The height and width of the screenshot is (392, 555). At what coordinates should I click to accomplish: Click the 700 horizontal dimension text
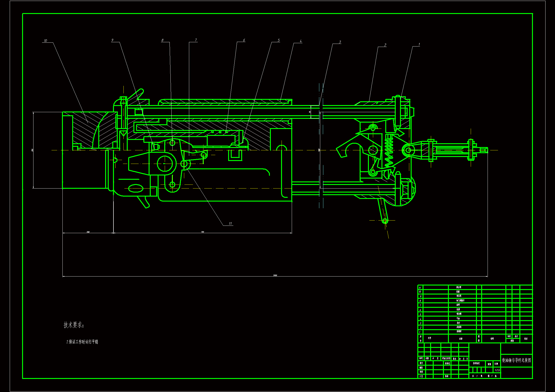pyautogui.click(x=202, y=232)
